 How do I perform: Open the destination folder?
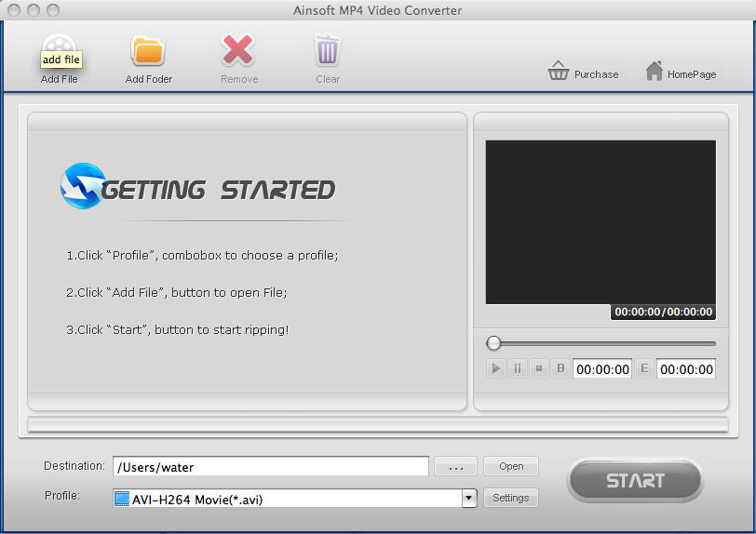[511, 467]
